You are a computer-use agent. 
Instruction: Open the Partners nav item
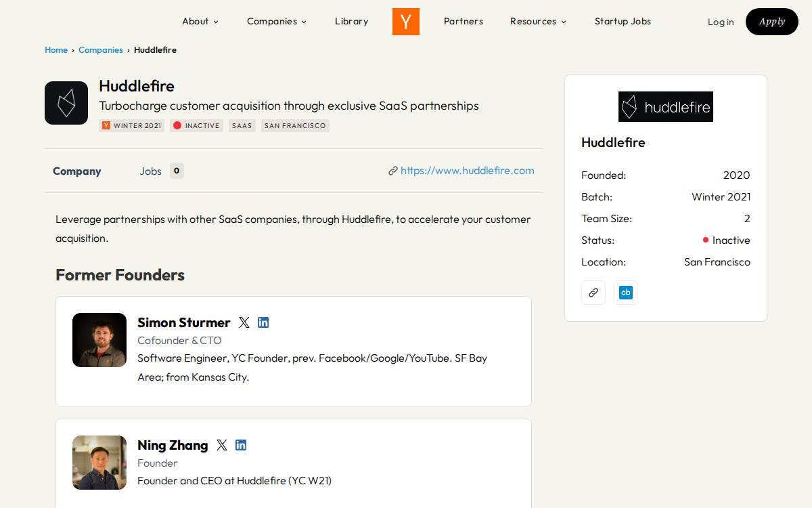(x=464, y=21)
